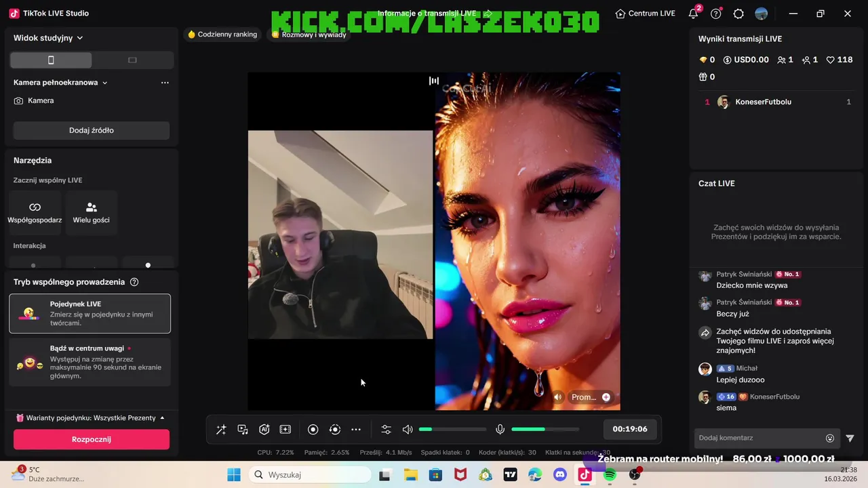Adjust the speaker volume slider
This screenshot has width=868, height=488.
point(452,430)
